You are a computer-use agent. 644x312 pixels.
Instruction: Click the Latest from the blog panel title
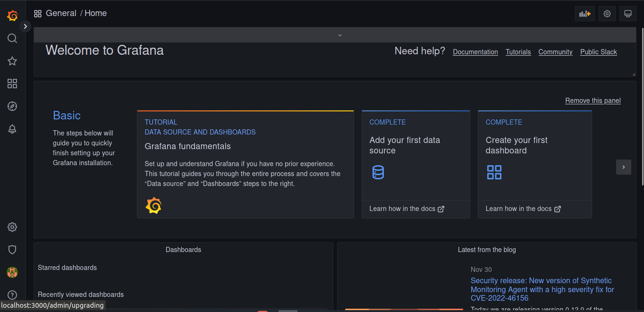pyautogui.click(x=487, y=250)
